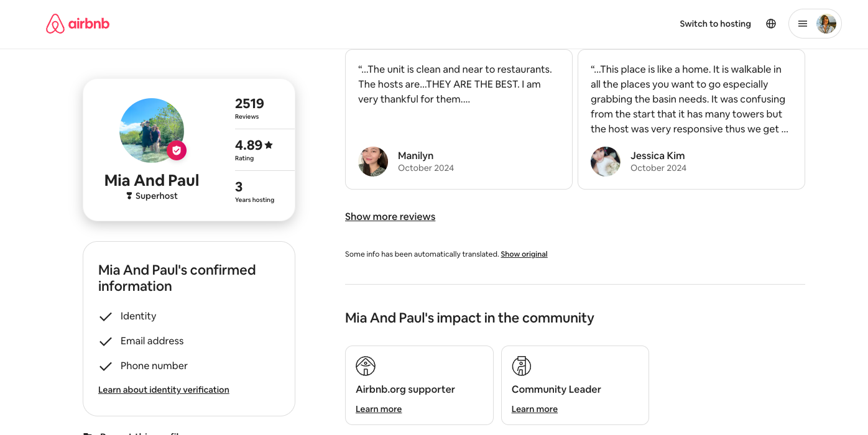Viewport: 868px width, 435px height.
Task: Click the Email address checkmark icon
Action: pyautogui.click(x=106, y=341)
